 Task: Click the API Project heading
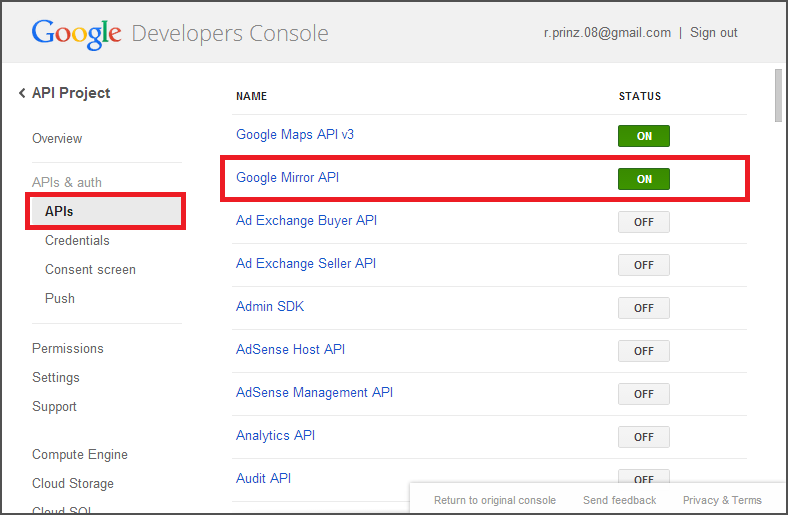(x=71, y=93)
